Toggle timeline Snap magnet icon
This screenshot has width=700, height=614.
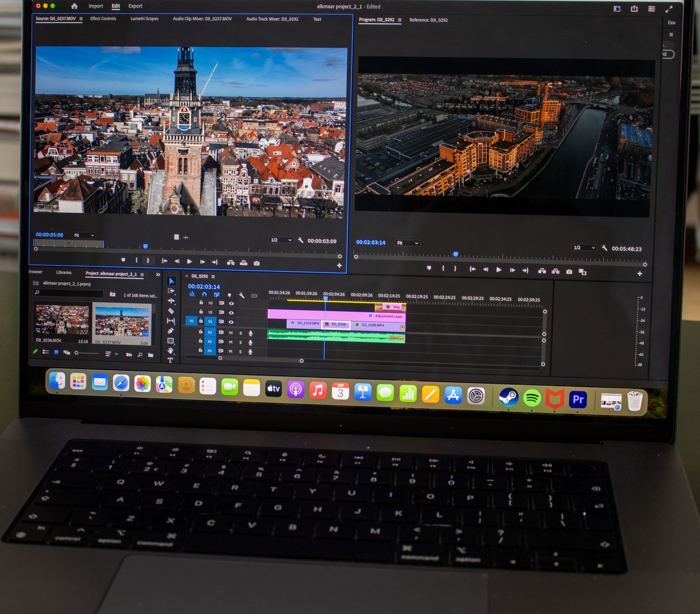point(204,294)
